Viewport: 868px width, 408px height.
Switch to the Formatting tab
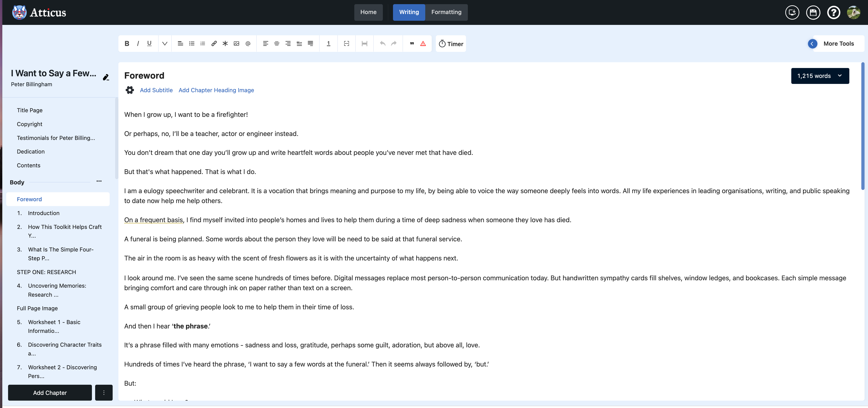click(446, 12)
